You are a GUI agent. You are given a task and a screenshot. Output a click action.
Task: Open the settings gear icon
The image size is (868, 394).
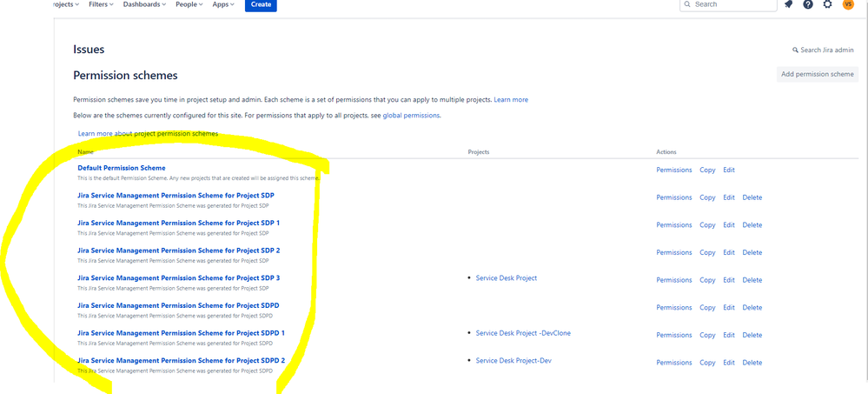click(x=827, y=3)
